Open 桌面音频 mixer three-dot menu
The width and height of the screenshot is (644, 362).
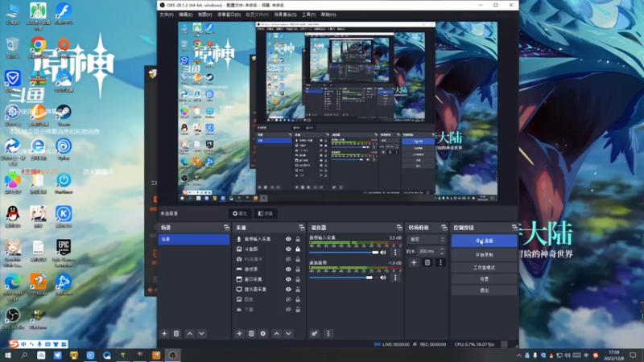click(395, 278)
